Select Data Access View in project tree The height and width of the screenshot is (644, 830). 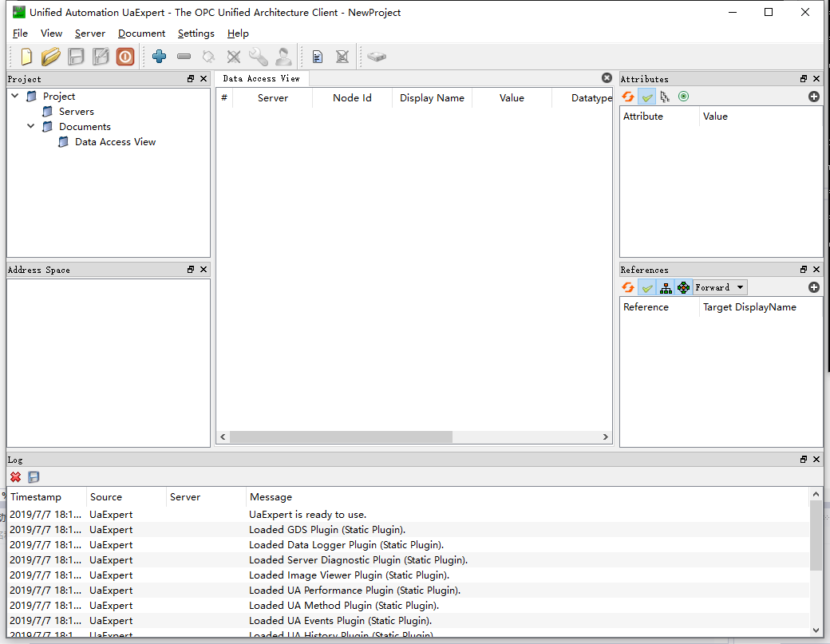(x=116, y=142)
